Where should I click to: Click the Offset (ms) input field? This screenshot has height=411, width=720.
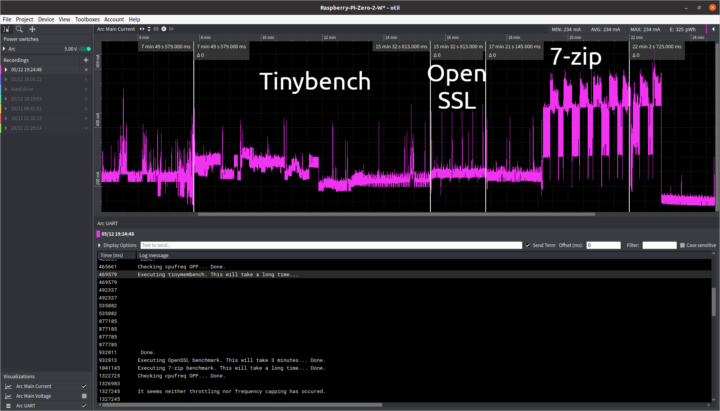pyautogui.click(x=603, y=245)
